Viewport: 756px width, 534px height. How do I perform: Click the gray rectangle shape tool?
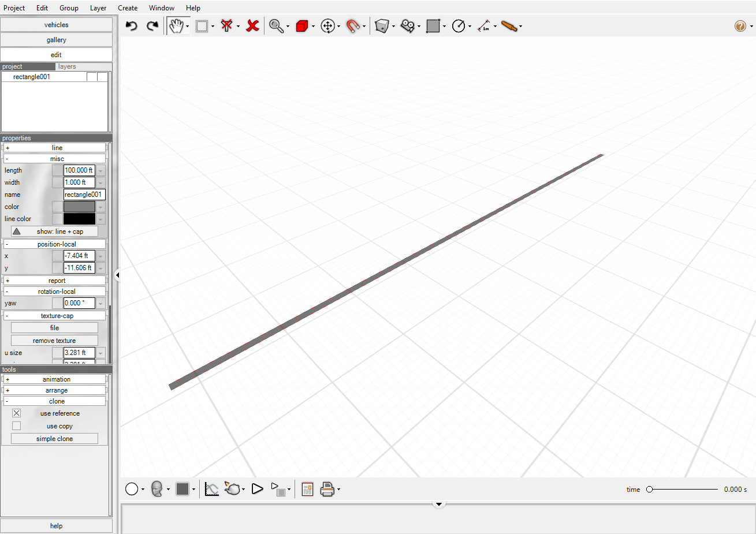[x=433, y=26]
